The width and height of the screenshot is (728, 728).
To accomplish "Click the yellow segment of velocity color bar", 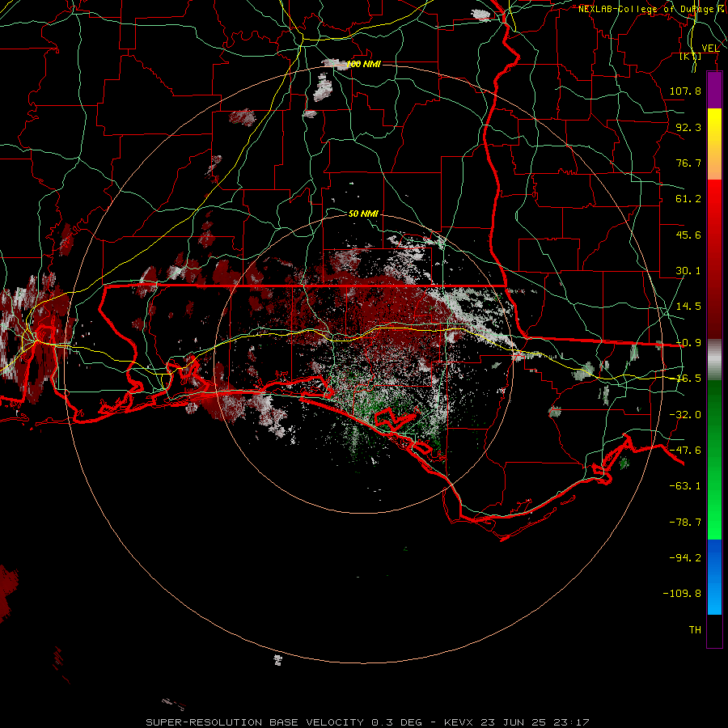I will (714, 144).
